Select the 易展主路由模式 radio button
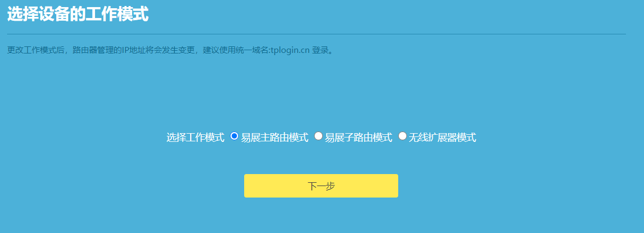Screen dimensions: 644x233 (x=234, y=136)
